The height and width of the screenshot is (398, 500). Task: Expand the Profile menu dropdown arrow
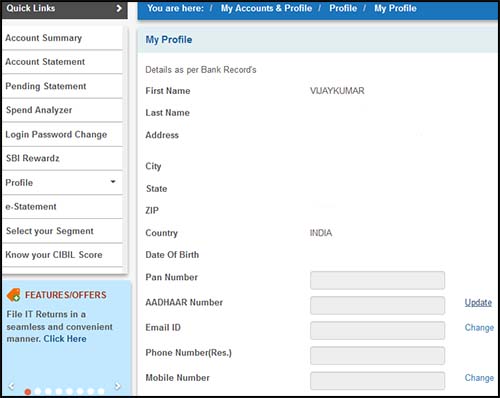[x=113, y=182]
